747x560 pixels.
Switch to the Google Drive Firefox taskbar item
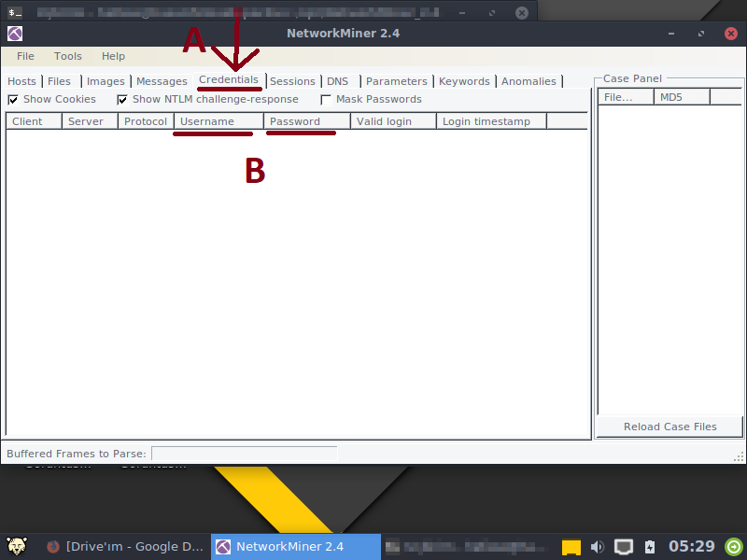tap(125, 547)
